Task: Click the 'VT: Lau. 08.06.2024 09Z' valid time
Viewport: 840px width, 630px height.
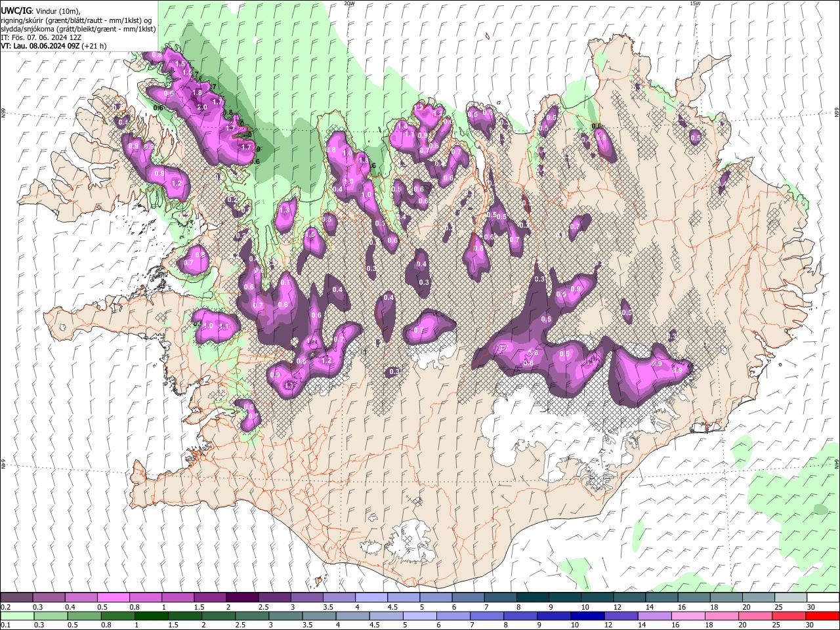Action: [41, 46]
